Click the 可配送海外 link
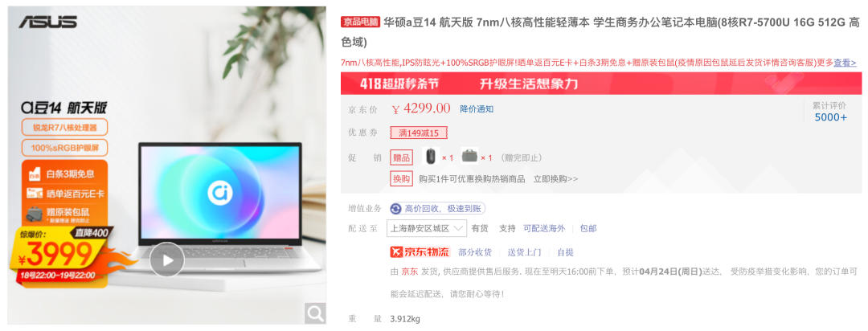The height and width of the screenshot is (331, 868). coord(544,228)
